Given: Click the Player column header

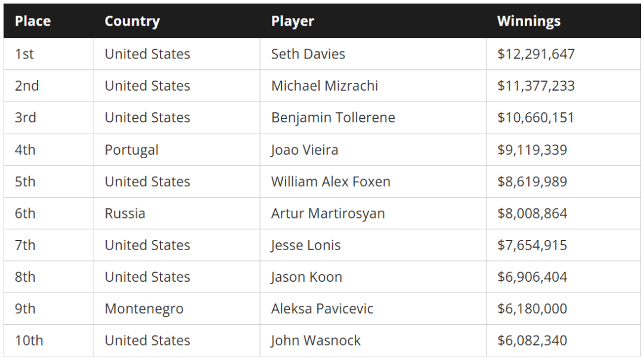Looking at the screenshot, I should point(292,21).
